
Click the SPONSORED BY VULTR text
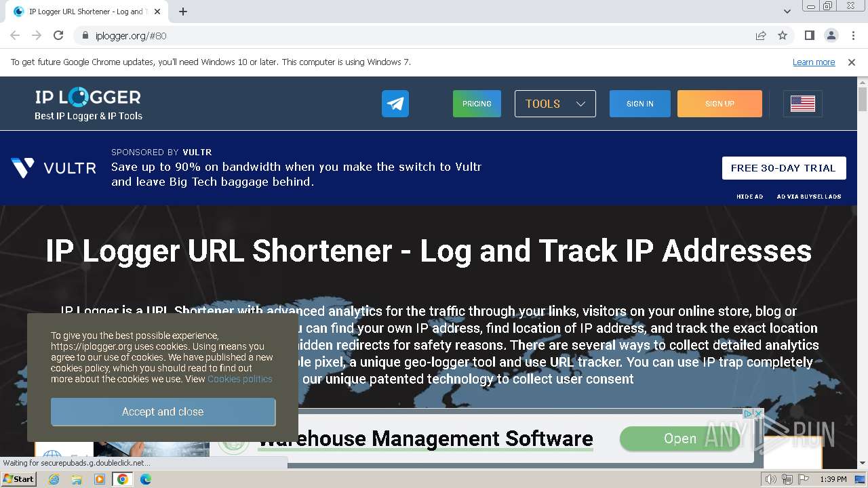(161, 152)
